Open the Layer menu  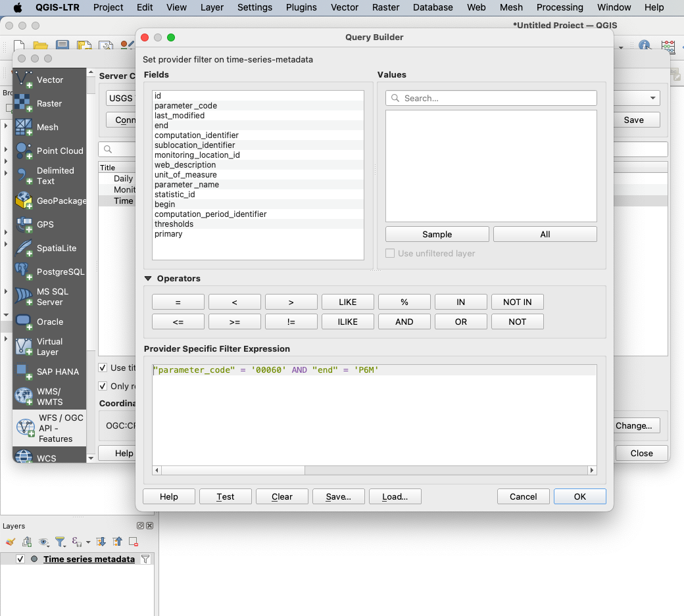click(x=212, y=7)
